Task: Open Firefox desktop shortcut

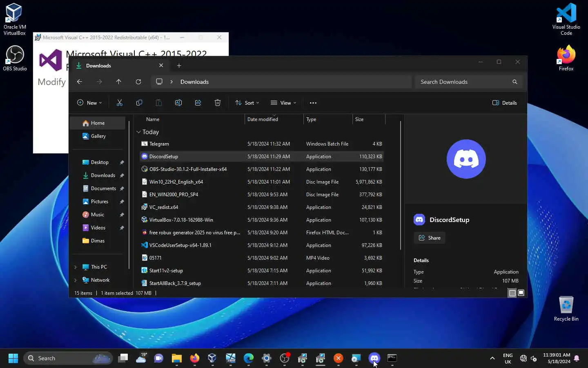Action: pyautogui.click(x=566, y=58)
